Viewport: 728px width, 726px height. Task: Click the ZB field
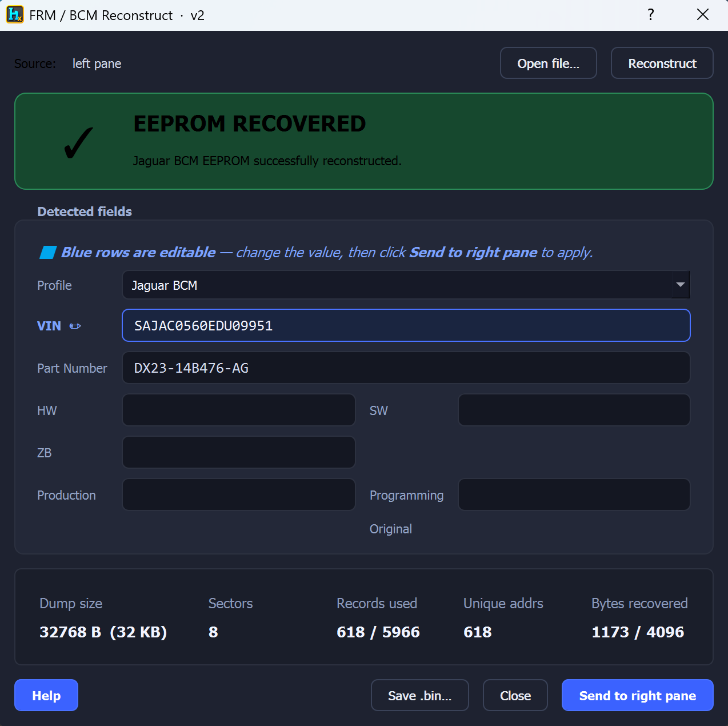pyautogui.click(x=239, y=452)
